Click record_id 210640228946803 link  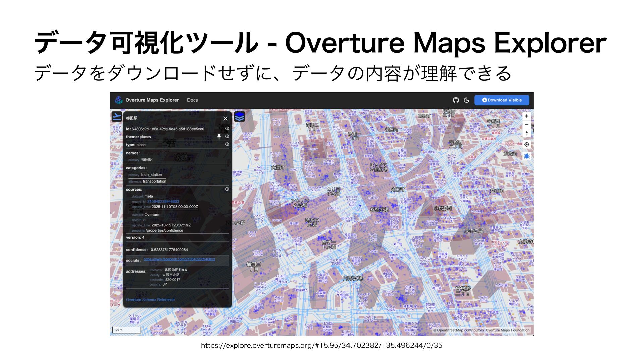click(163, 202)
